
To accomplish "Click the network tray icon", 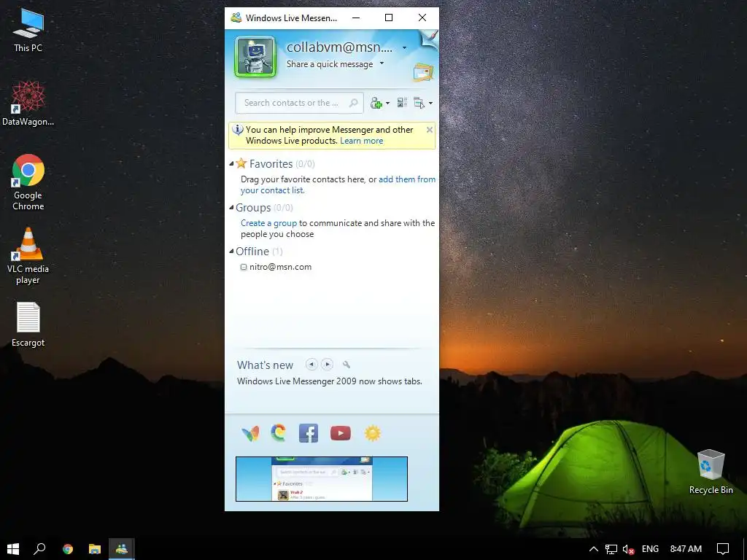I will 611,549.
